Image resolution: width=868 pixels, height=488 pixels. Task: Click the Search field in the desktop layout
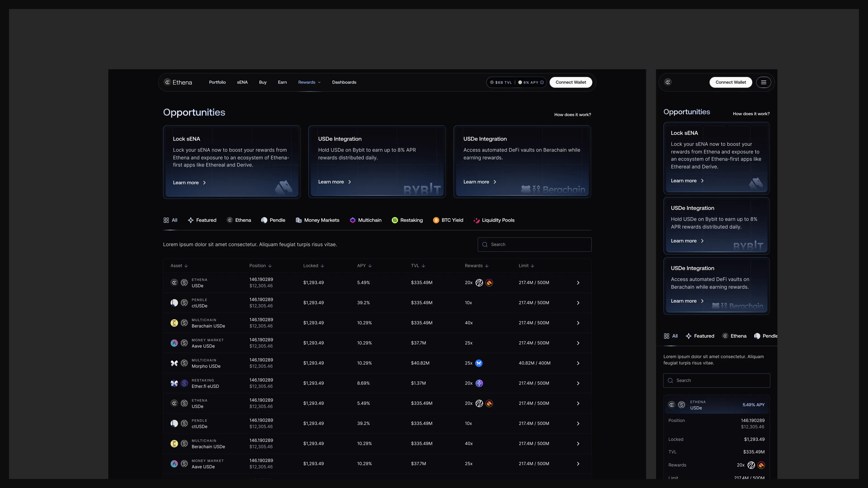pos(534,244)
